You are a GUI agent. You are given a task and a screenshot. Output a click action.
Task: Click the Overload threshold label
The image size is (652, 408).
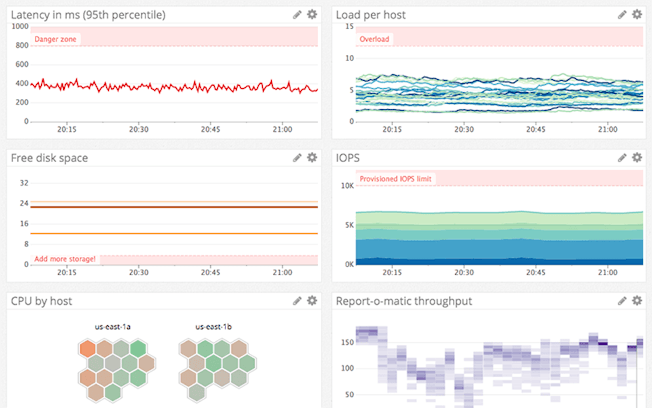[375, 39]
